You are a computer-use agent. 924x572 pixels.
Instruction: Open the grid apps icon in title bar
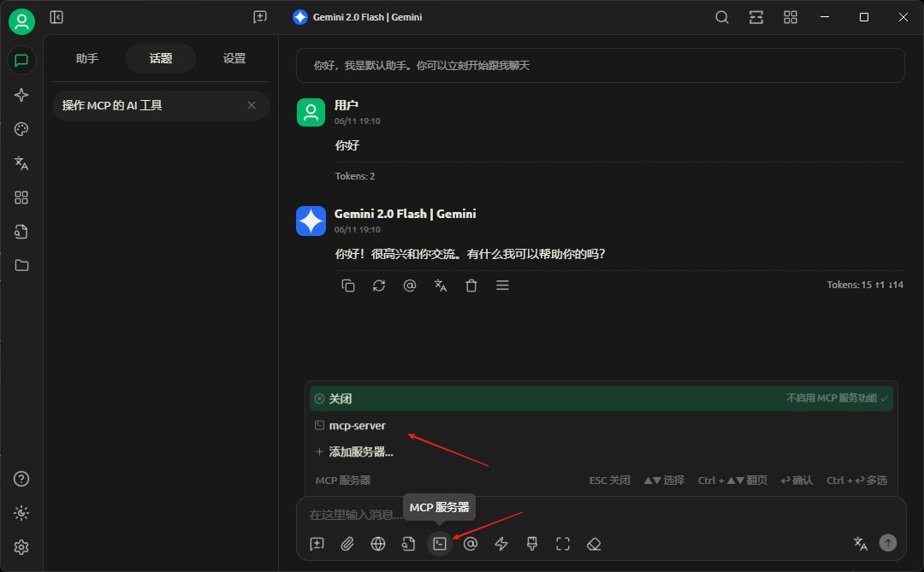(791, 17)
